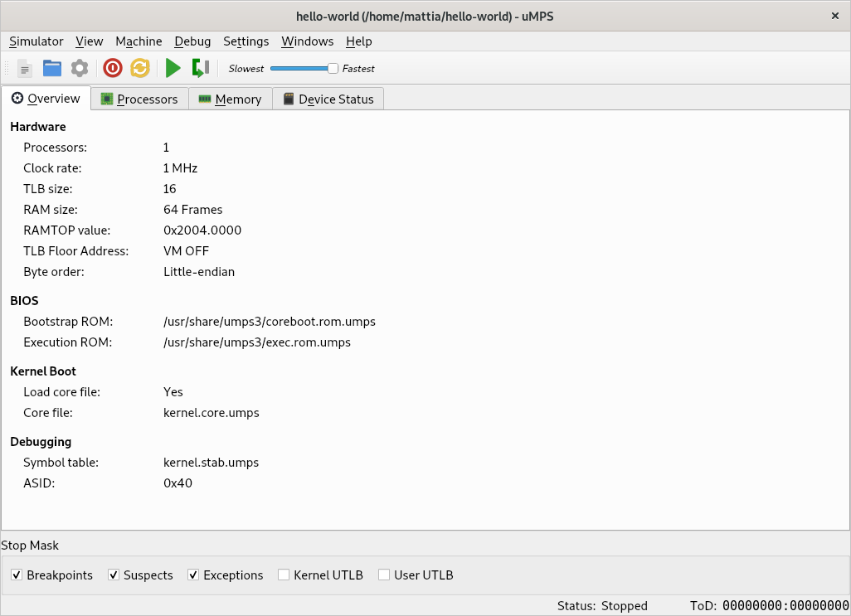The image size is (851, 616).
Task: Switch to the Memory tab
Action: [x=230, y=99]
